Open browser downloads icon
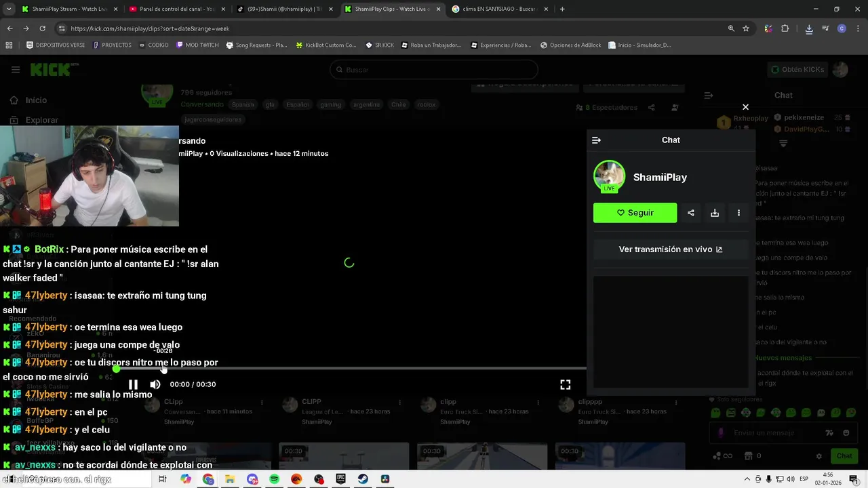The width and height of the screenshot is (868, 488). 809,28
